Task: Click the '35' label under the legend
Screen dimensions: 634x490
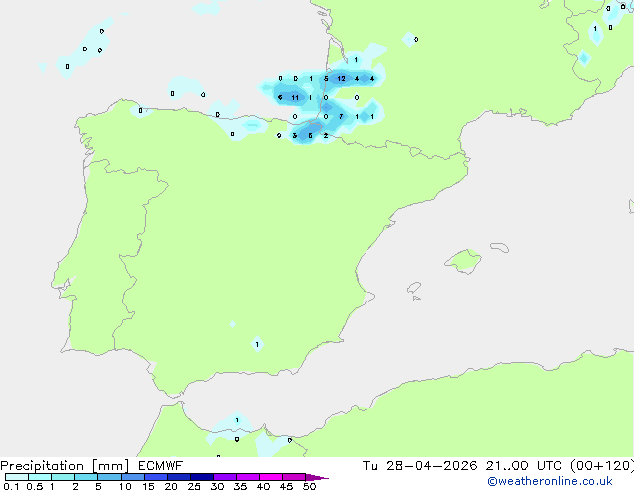Action: [240, 486]
